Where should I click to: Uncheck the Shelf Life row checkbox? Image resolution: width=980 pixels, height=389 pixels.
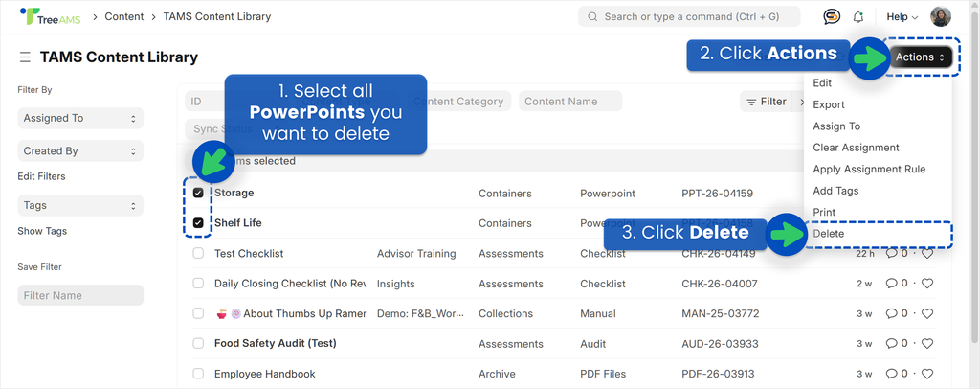(x=198, y=223)
